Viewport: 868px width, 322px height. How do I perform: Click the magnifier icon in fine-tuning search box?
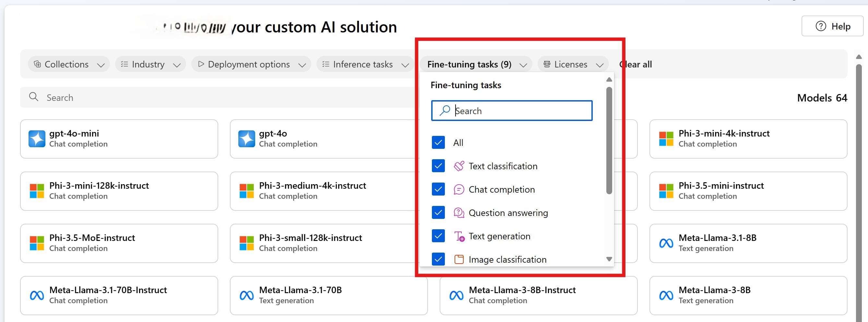pyautogui.click(x=445, y=110)
